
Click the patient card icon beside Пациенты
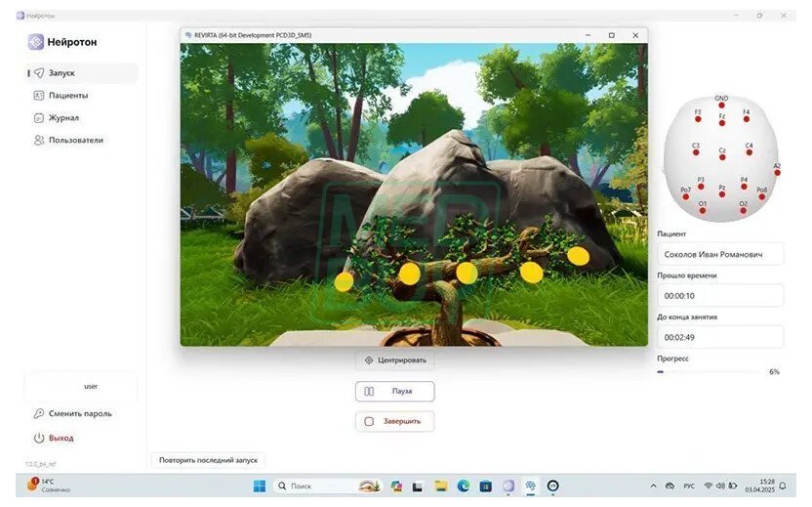(x=39, y=96)
